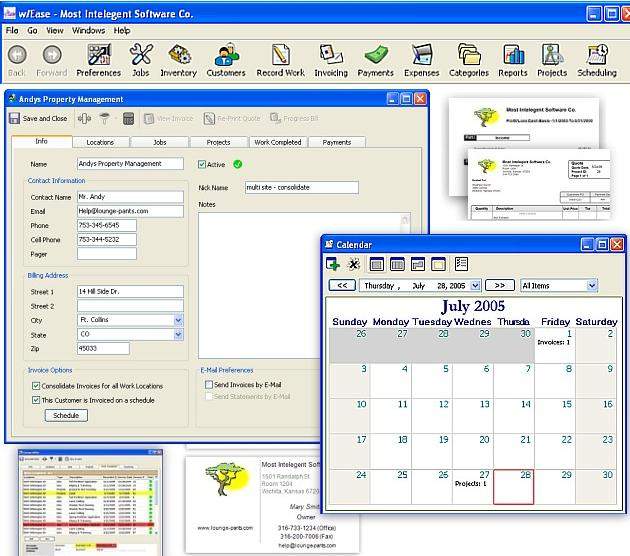630x556 pixels.
Task: Click the Re-Print Quote toolbar button
Action: click(x=232, y=119)
